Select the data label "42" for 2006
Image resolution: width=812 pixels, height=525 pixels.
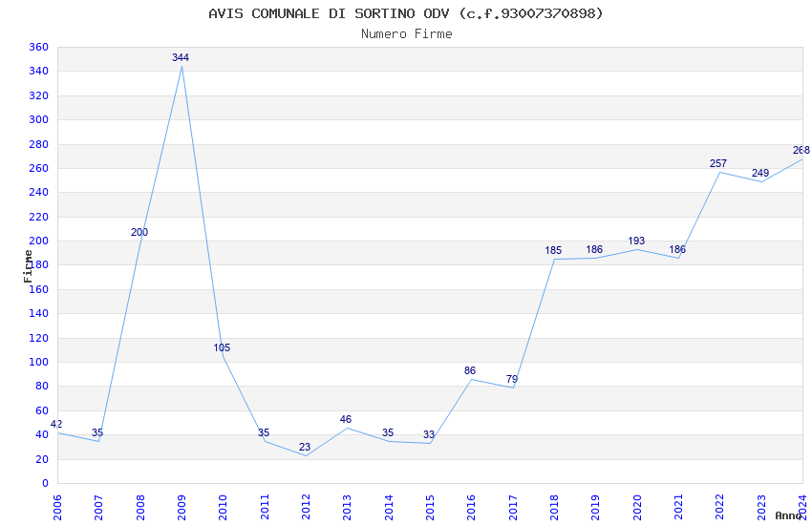(56, 424)
